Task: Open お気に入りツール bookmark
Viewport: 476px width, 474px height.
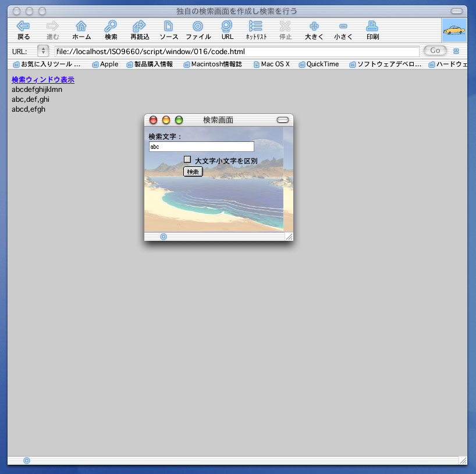Action: [47, 64]
